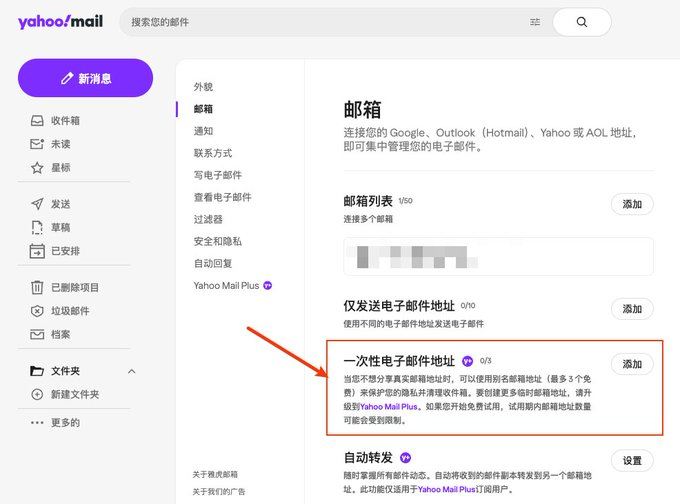
Task: Open the 未读 unread envelope icon
Action: click(37, 144)
